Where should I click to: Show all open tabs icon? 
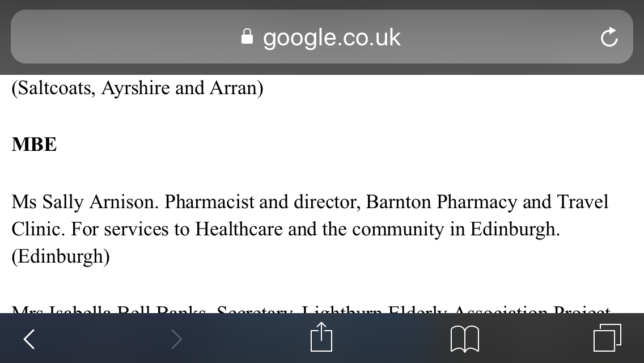coord(608,338)
